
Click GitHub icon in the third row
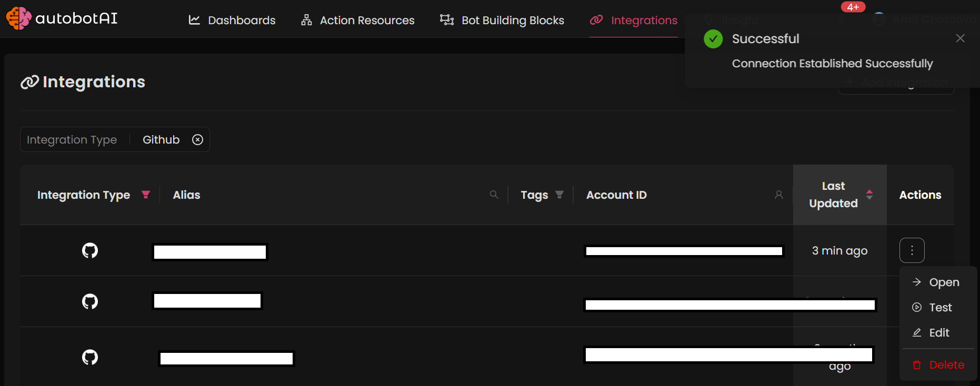(90, 357)
